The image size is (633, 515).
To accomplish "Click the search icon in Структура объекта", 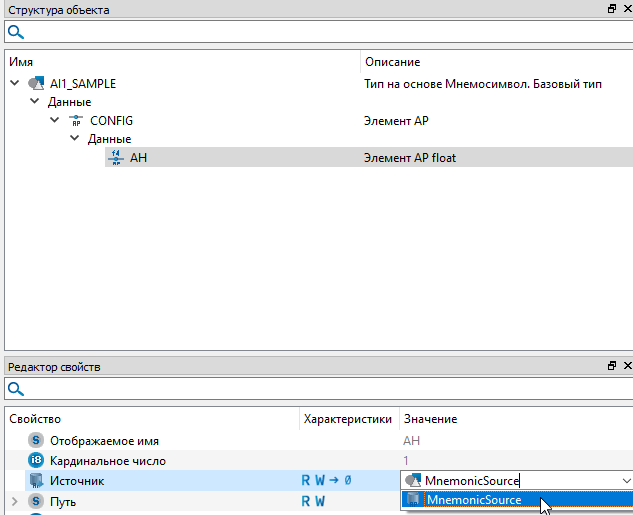I will pos(16,32).
